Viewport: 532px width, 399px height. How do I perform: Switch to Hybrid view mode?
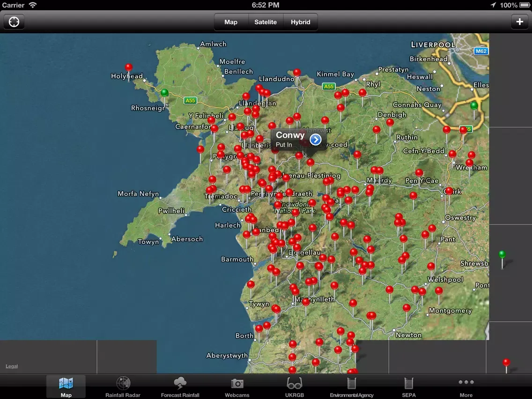coord(301,22)
